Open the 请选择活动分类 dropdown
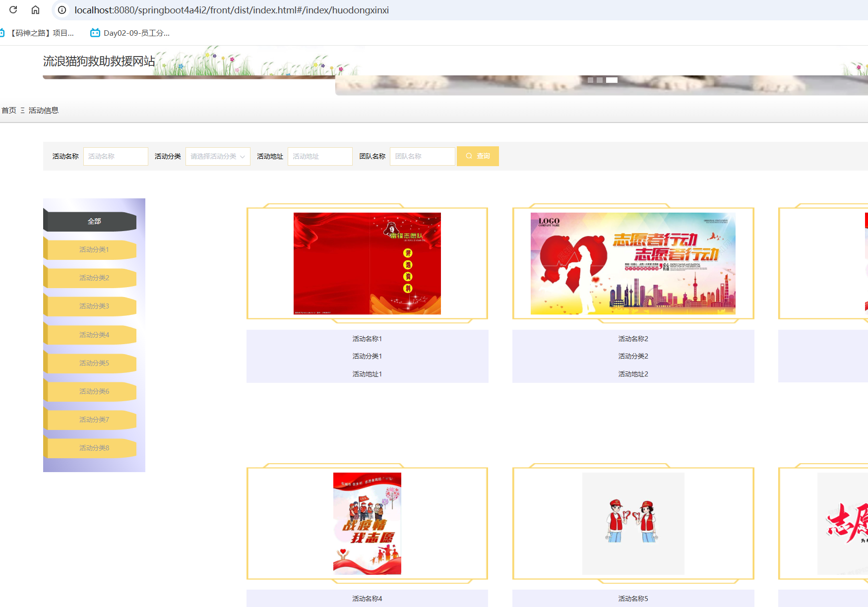This screenshot has width=868, height=607. click(218, 156)
